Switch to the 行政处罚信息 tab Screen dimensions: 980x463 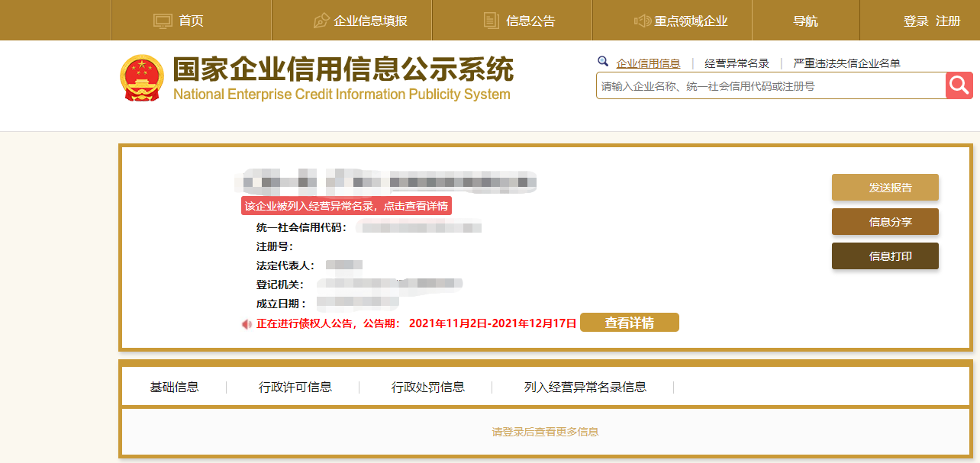click(x=428, y=387)
